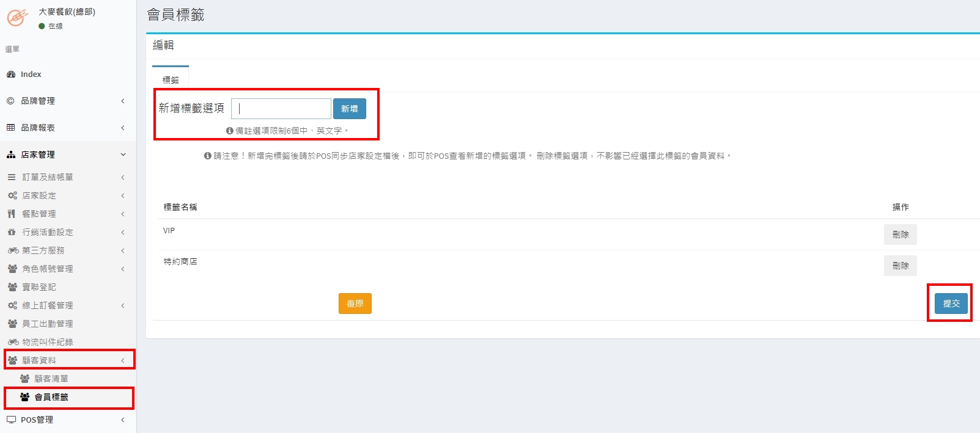
Task: Click the 品牌報表 table icon
Action: 11,128
